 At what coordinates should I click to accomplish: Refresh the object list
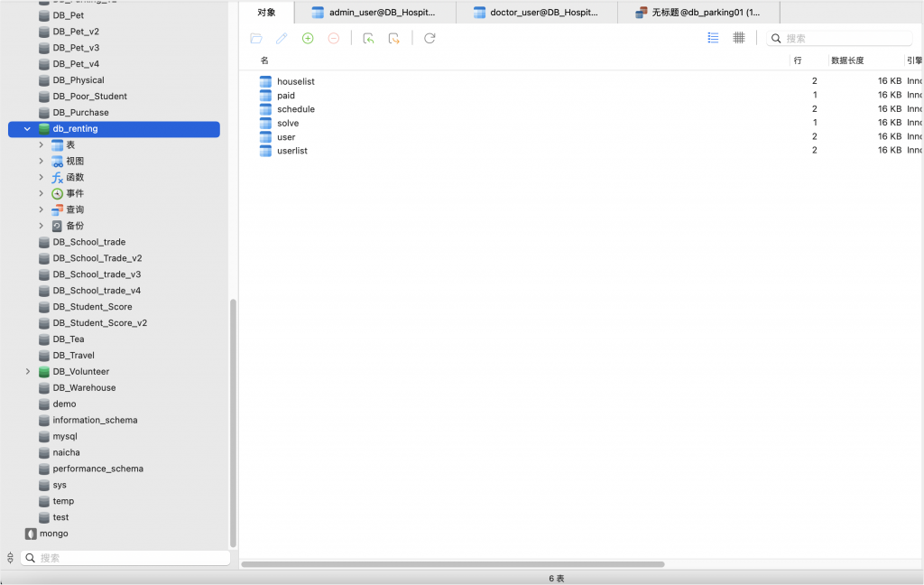pyautogui.click(x=430, y=39)
